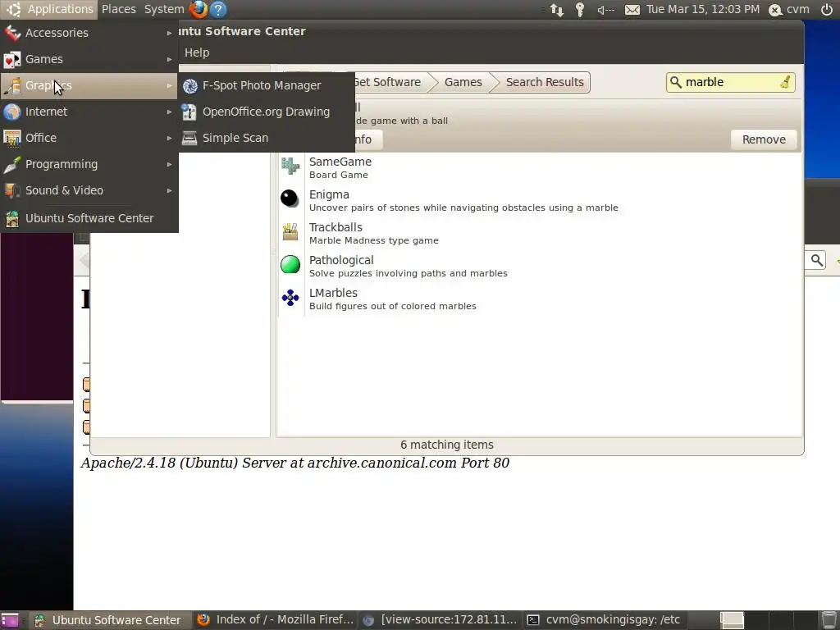Click the LMarbles blue marbles icon
This screenshot has width=840, height=630.
(290, 297)
